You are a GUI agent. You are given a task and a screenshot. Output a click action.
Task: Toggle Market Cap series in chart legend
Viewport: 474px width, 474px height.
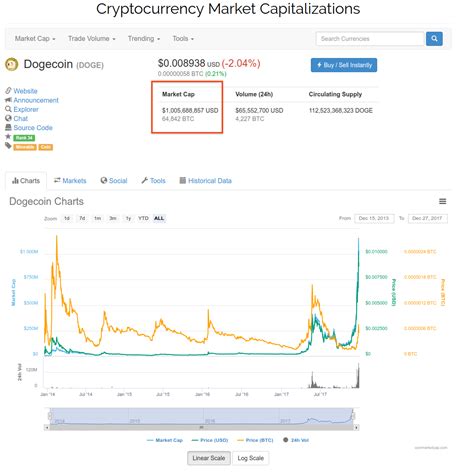[x=165, y=440]
